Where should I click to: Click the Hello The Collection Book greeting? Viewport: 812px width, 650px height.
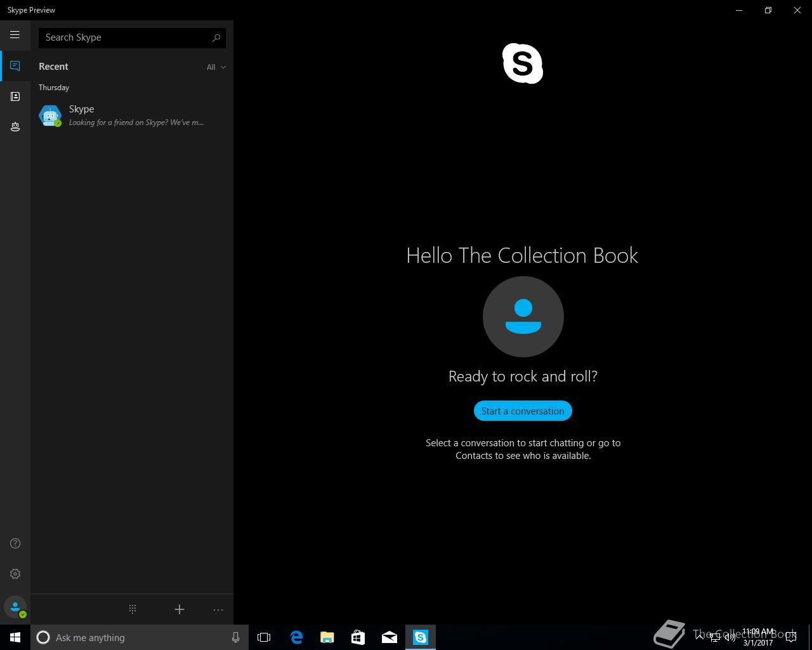pos(522,255)
